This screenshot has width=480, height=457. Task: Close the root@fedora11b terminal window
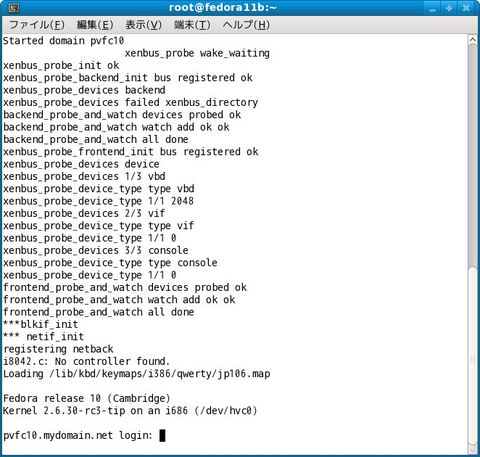point(466,8)
